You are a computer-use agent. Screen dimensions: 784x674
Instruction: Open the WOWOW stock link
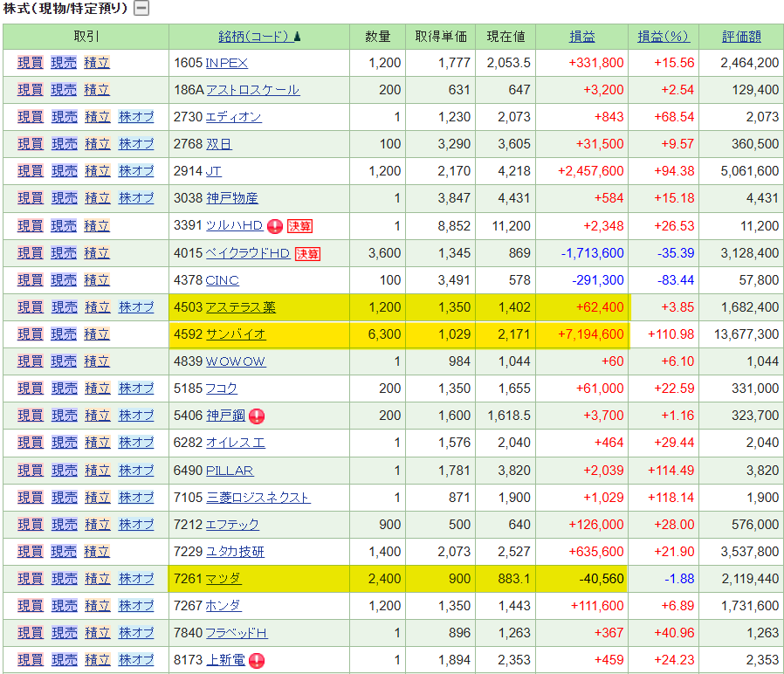(x=236, y=361)
